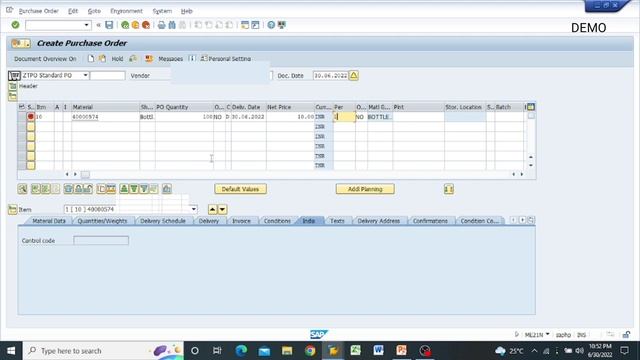Switch to the Material Data tab
Screen dimensions: 640x360
[x=49, y=221]
